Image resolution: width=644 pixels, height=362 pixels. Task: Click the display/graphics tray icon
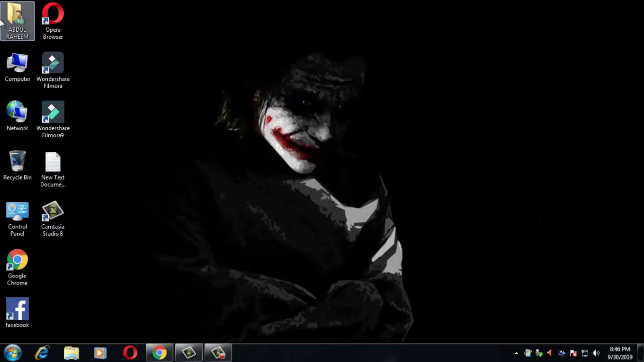[561, 353]
